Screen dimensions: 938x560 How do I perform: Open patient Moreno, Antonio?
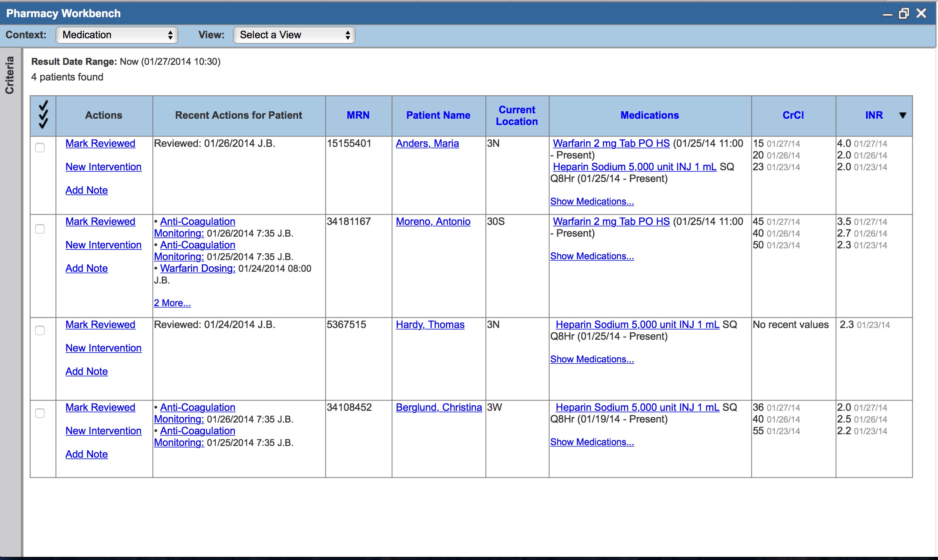433,222
